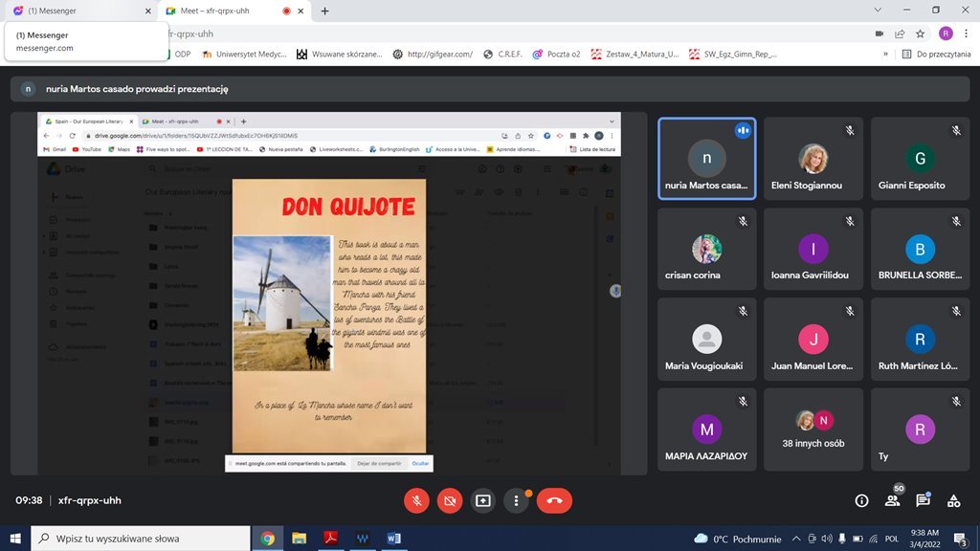
Task: Expand the hidden bookmarks chevron
Action: click(885, 55)
